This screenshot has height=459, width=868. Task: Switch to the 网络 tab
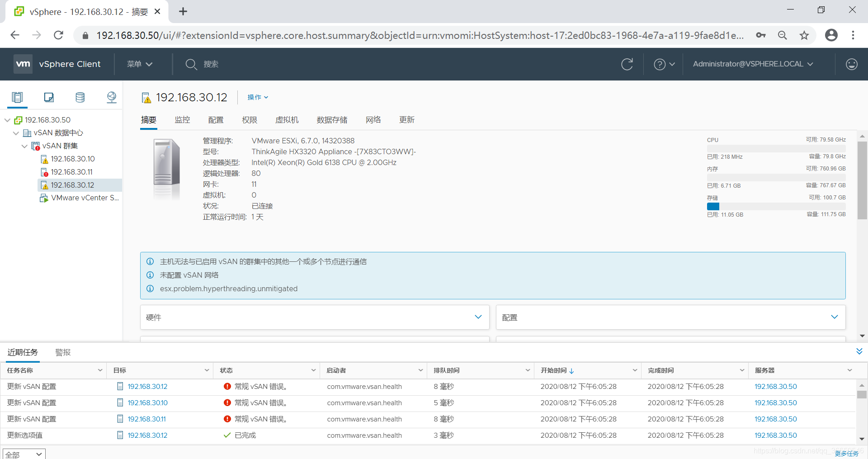coord(373,120)
